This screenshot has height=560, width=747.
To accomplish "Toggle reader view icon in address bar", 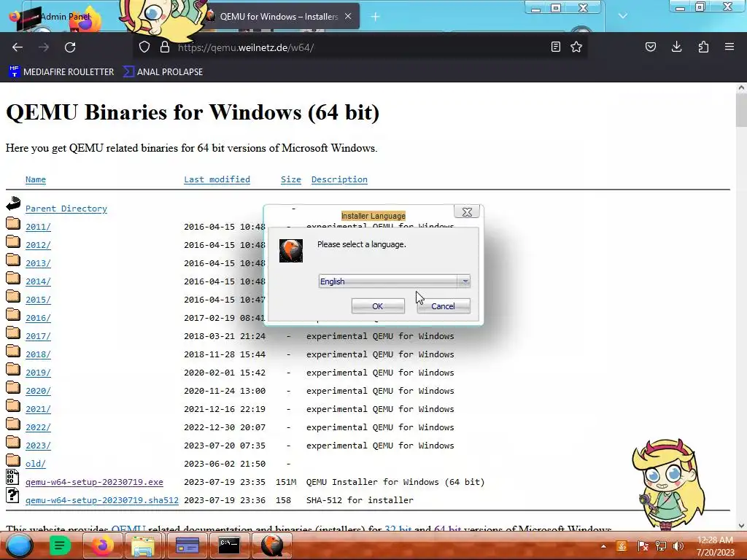I will 555,47.
